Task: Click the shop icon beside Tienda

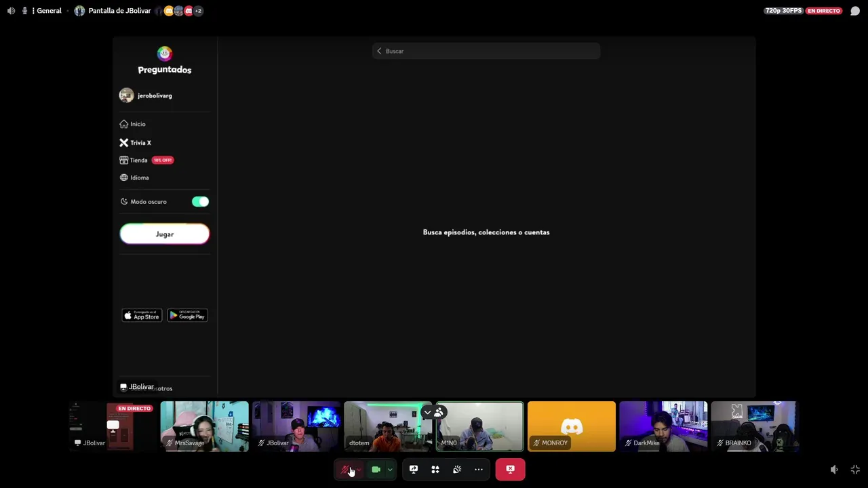Action: coord(124,160)
